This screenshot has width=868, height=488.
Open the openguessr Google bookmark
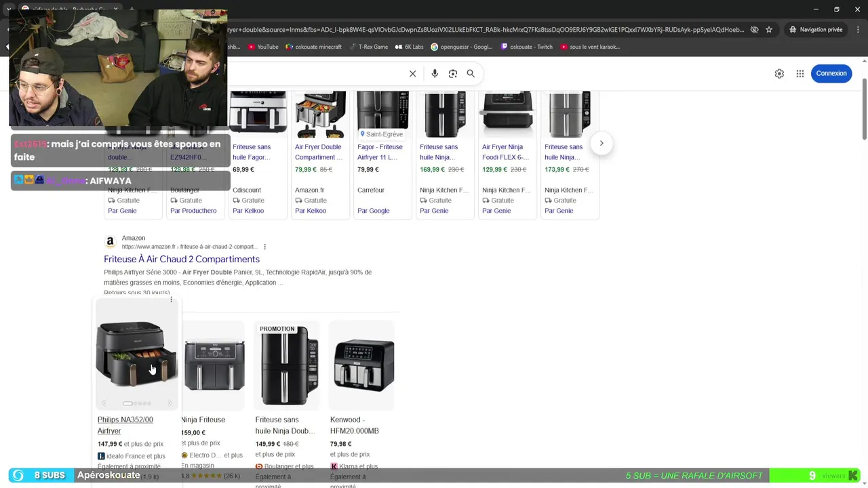coord(462,47)
